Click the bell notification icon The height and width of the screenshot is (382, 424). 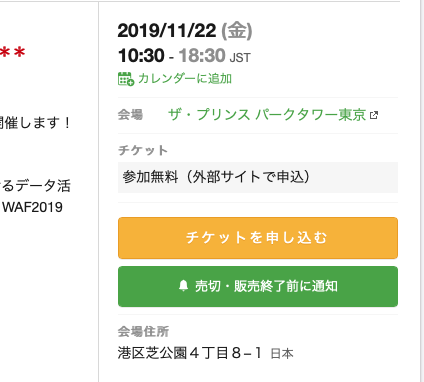[183, 286]
